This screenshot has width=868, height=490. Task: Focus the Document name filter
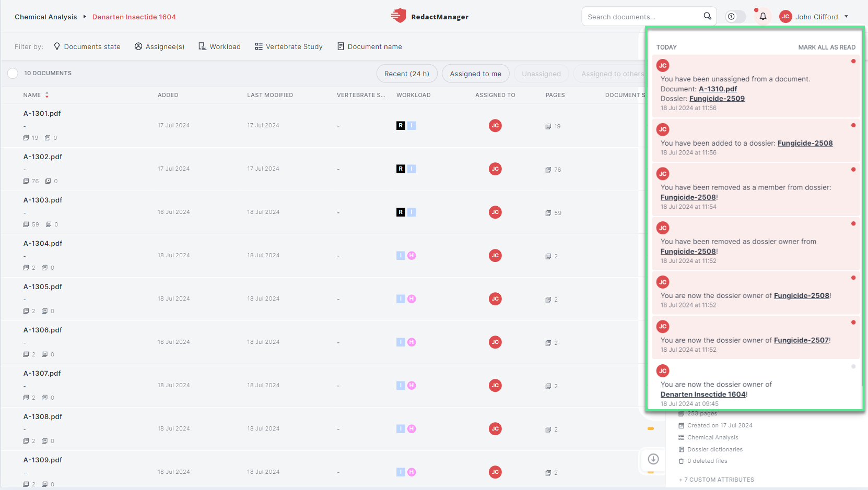pyautogui.click(x=370, y=46)
